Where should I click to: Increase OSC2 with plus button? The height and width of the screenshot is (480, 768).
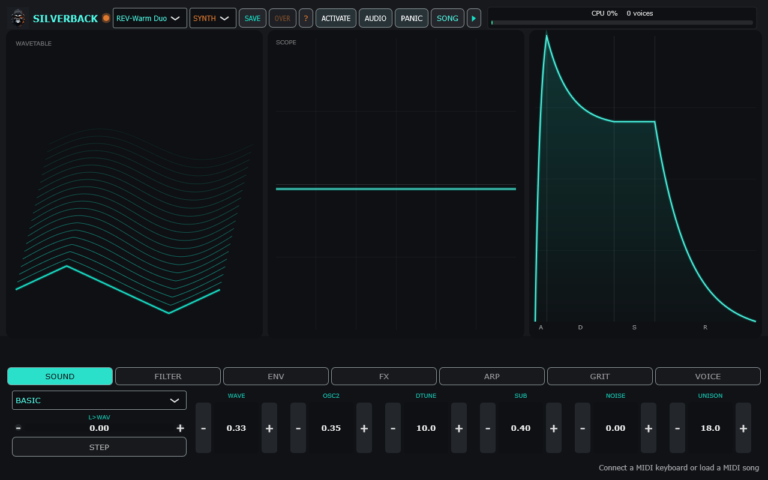[364, 428]
